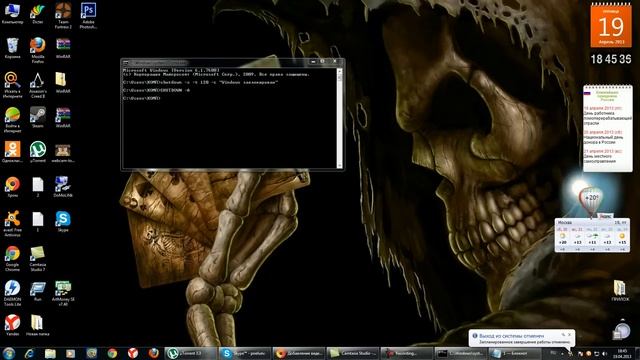Launch uTorrent desktop shortcut

coord(38,152)
